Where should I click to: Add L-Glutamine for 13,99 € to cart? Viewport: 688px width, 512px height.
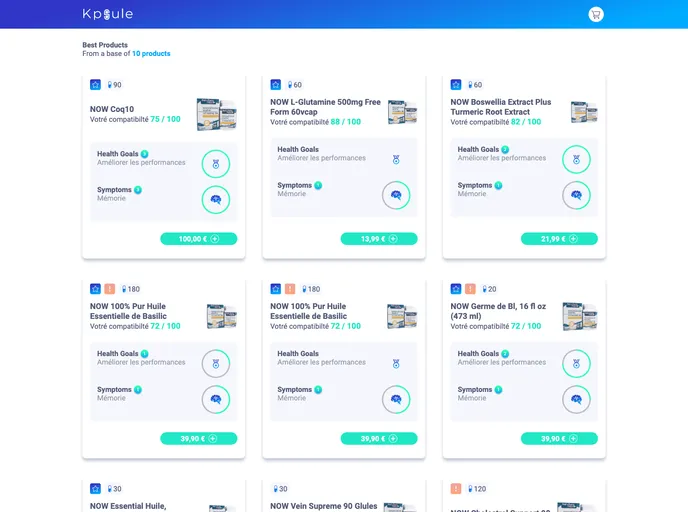pyautogui.click(x=379, y=239)
